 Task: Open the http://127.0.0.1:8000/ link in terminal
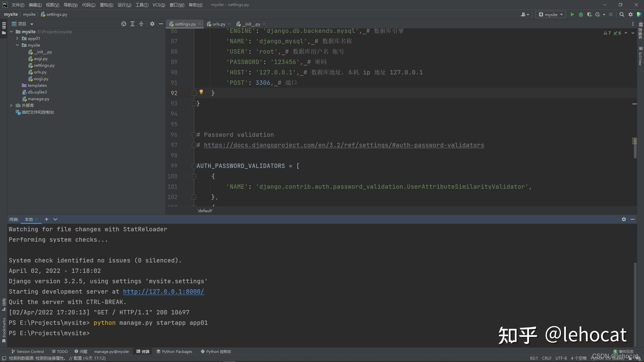click(163, 292)
